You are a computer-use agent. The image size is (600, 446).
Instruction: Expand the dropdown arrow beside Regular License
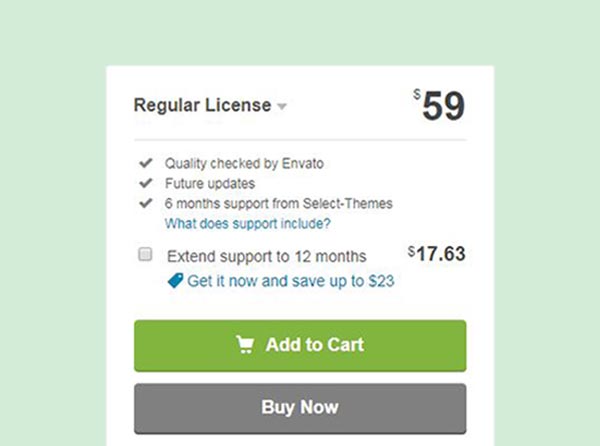tap(282, 106)
